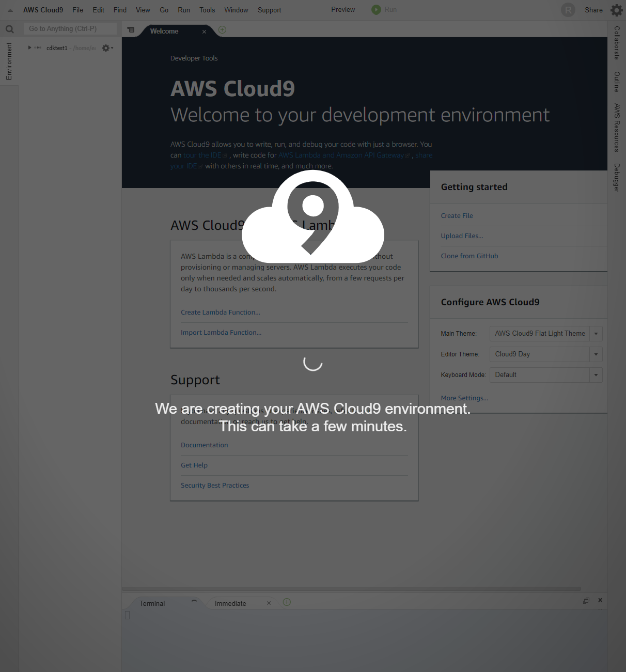Open the Keyboard Mode dropdown
Viewport: 626px width, 672px height.
(x=546, y=375)
